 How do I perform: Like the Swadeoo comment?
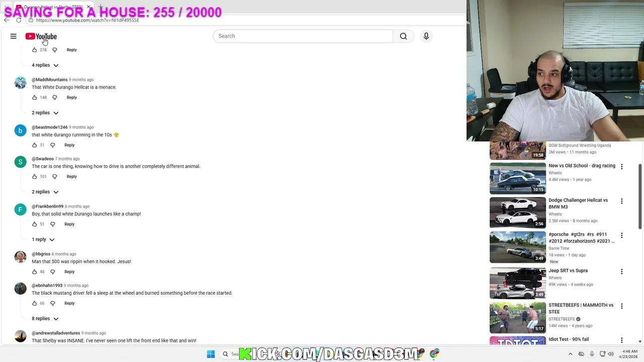pos(34,176)
